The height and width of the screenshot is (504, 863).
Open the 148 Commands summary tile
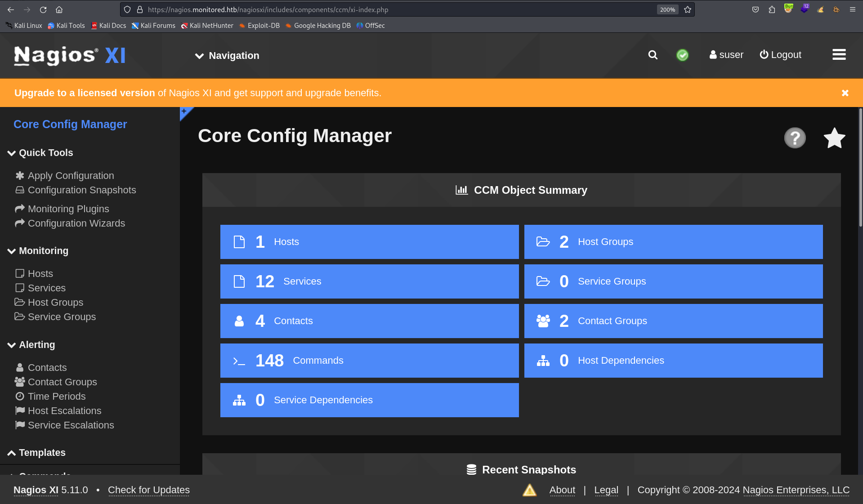(x=369, y=361)
